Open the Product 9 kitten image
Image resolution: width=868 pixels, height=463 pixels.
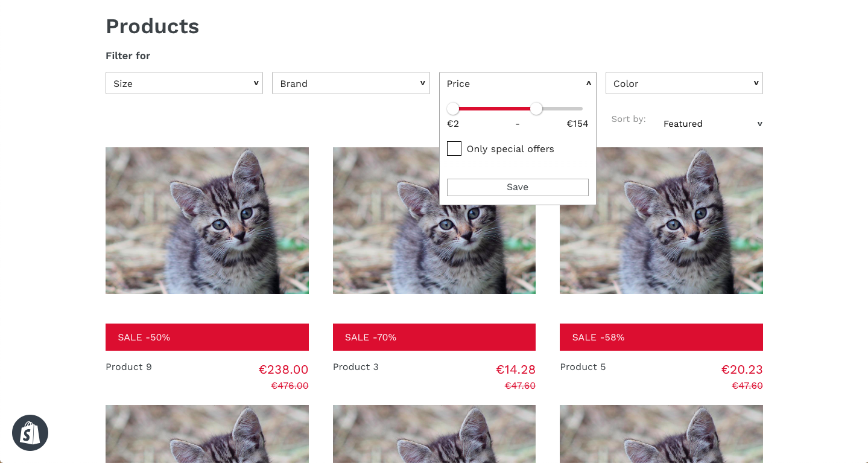click(x=207, y=221)
